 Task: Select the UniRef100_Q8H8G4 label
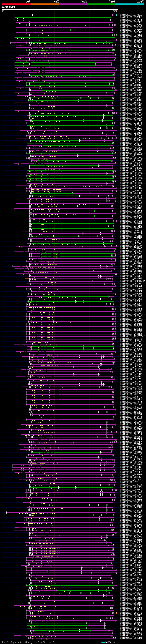[131, 623]
